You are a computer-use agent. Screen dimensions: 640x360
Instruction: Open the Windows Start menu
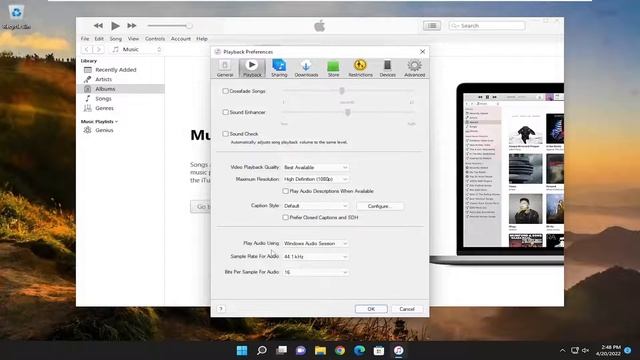pos(242,350)
